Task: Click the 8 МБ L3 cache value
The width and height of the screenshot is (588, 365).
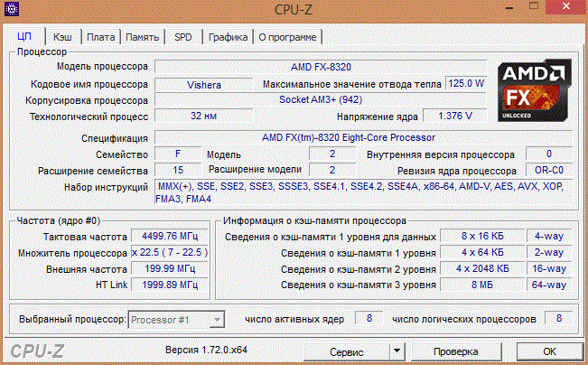Action: point(482,285)
